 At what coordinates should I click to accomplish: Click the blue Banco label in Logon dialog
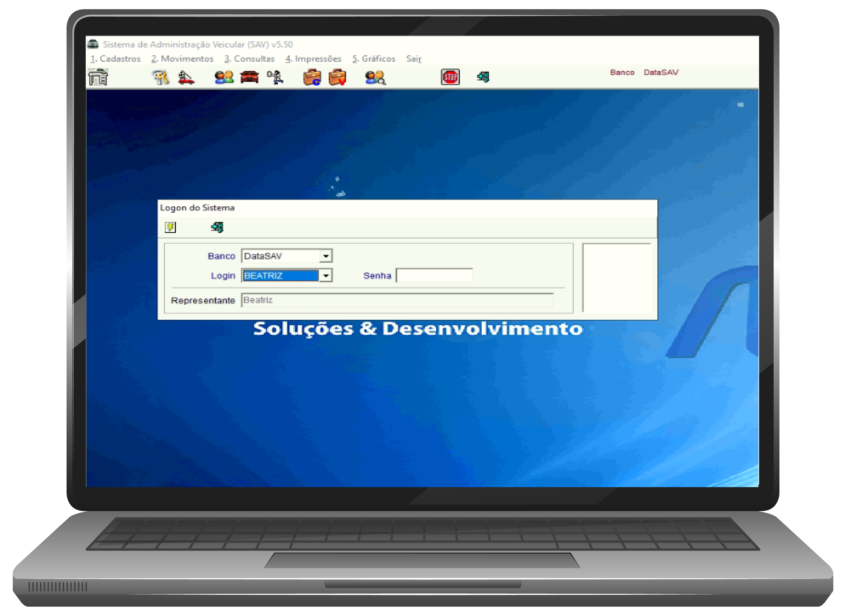[x=222, y=256]
